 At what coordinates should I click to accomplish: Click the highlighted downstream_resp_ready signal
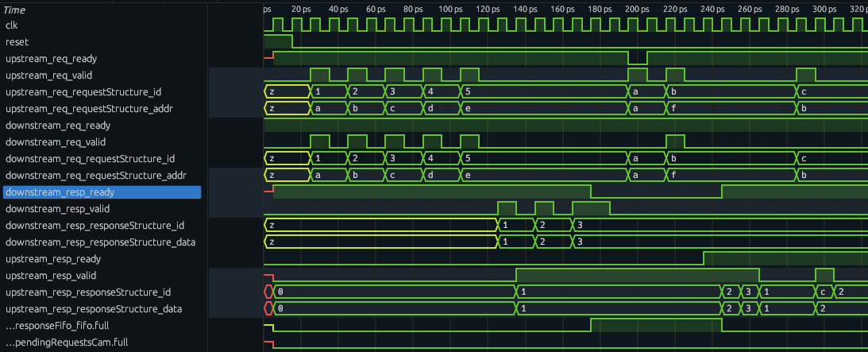click(60, 192)
